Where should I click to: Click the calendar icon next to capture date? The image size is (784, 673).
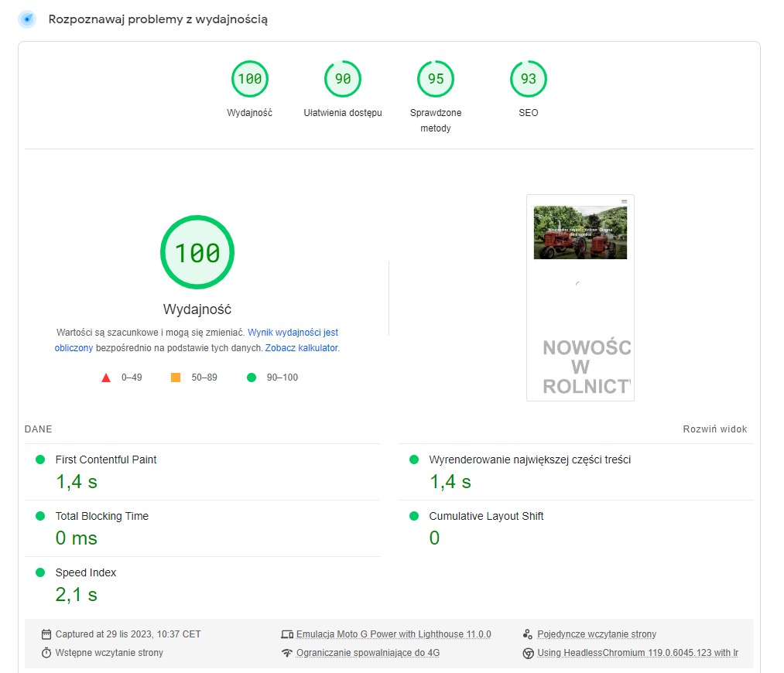[47, 634]
